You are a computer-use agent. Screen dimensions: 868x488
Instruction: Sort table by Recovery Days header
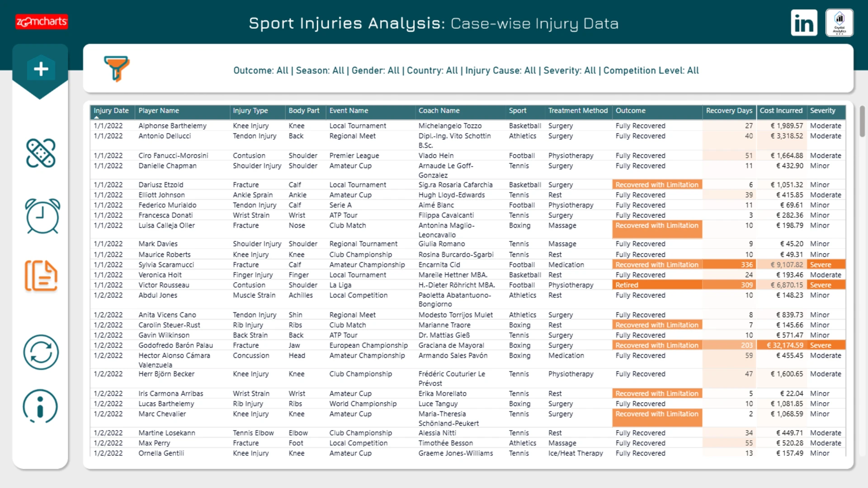729,111
